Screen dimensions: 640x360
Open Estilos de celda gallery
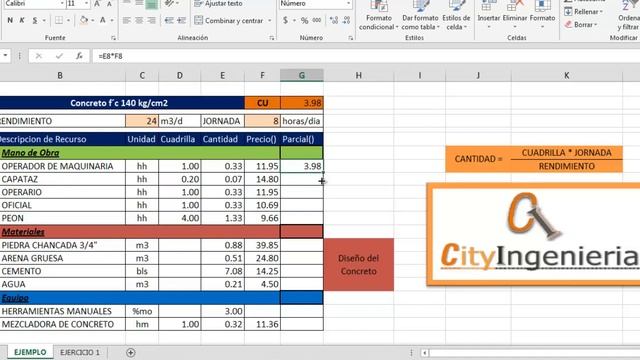(456, 16)
